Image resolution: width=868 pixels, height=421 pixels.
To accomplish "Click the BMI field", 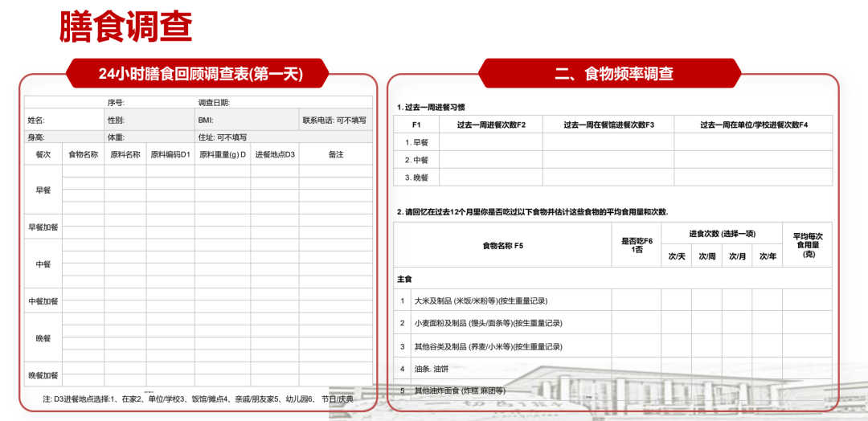I will [x=247, y=120].
